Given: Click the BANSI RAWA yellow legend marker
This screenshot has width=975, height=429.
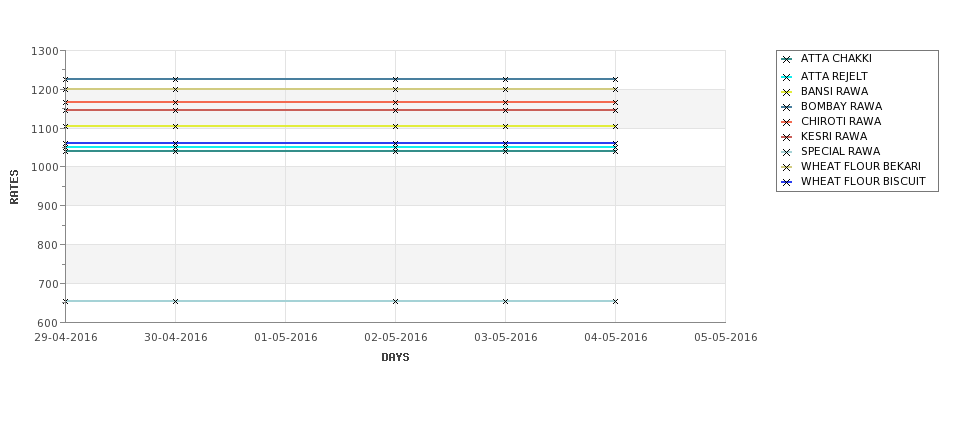Looking at the screenshot, I should click(x=787, y=93).
